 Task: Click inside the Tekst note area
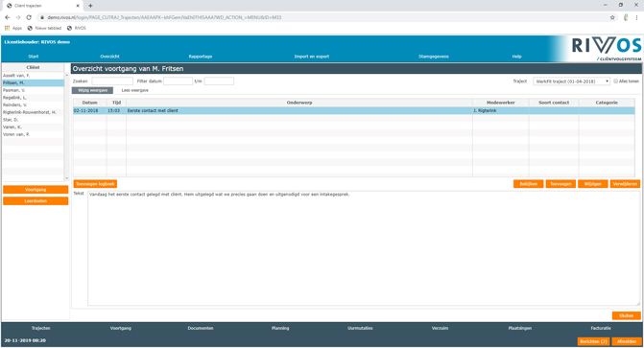364,248
